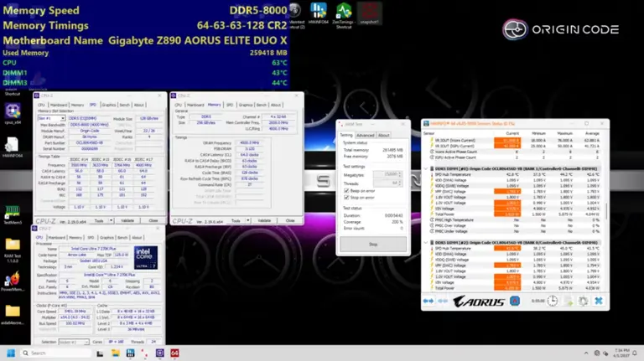Click the HWiNFO reset clock icon

click(x=553, y=301)
